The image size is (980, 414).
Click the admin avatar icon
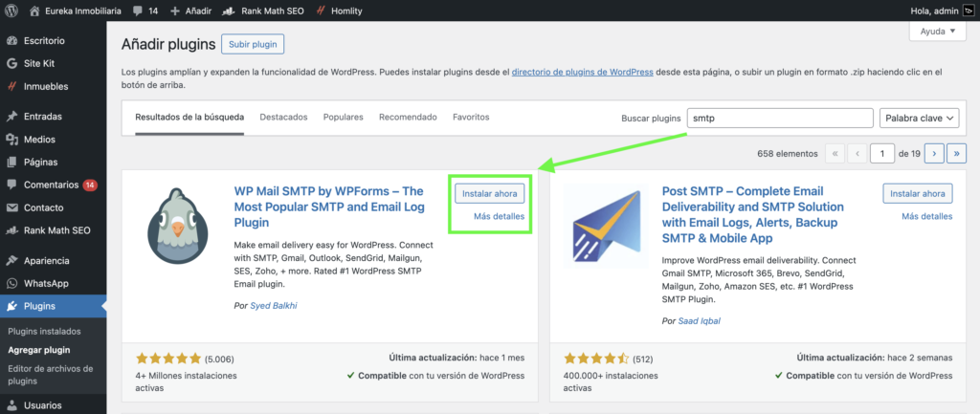coord(969,11)
